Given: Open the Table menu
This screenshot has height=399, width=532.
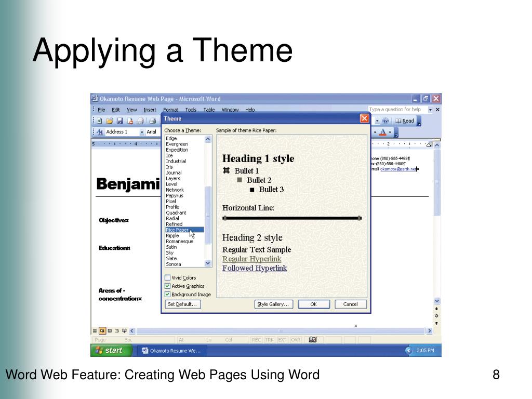Looking at the screenshot, I should 209,110.
